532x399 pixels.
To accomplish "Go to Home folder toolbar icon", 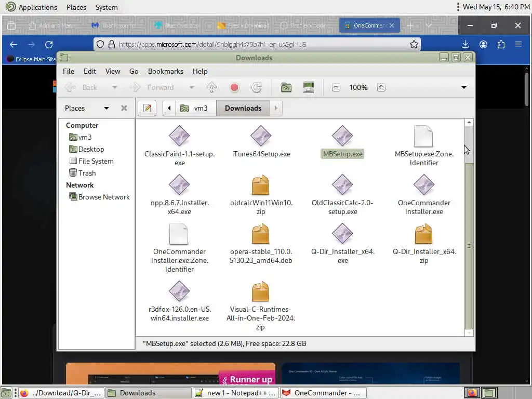I will 286,87.
